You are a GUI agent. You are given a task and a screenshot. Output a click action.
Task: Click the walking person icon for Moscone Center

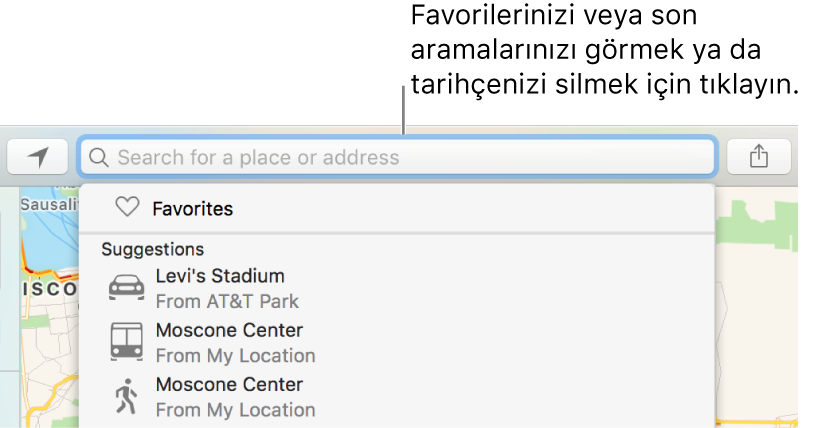point(126,396)
